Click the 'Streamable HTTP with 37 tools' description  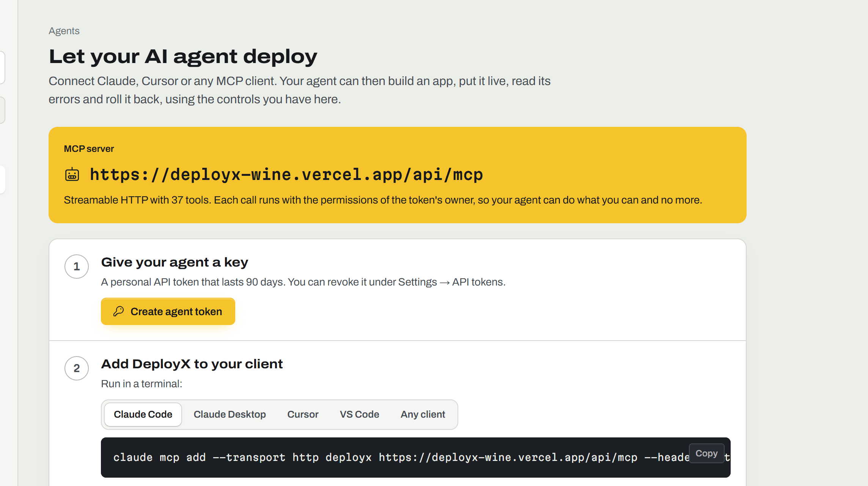pos(383,200)
